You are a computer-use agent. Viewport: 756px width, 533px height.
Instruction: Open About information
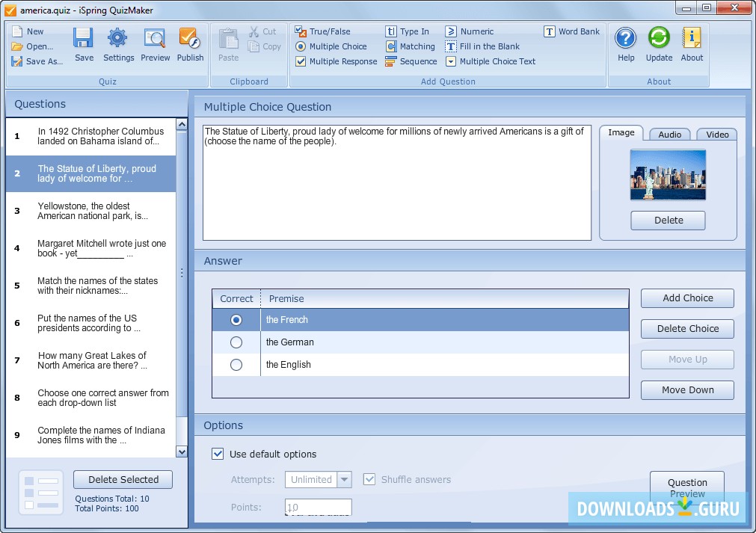692,45
